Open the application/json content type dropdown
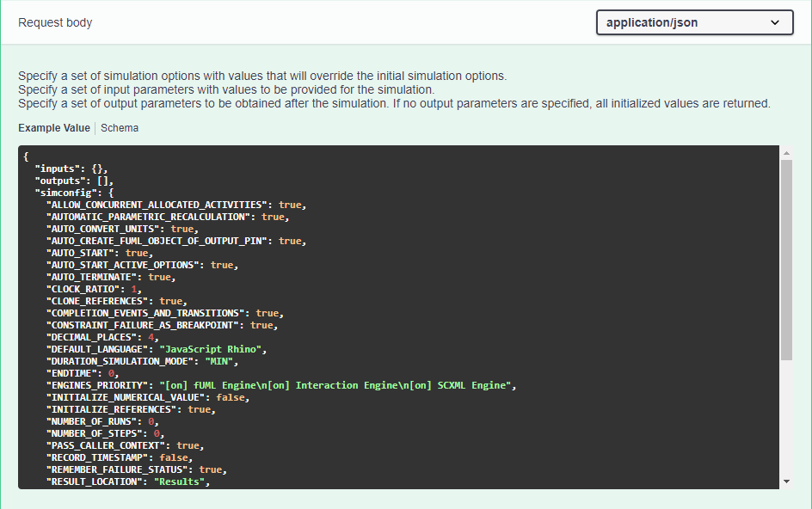The image size is (812, 509). click(x=693, y=23)
